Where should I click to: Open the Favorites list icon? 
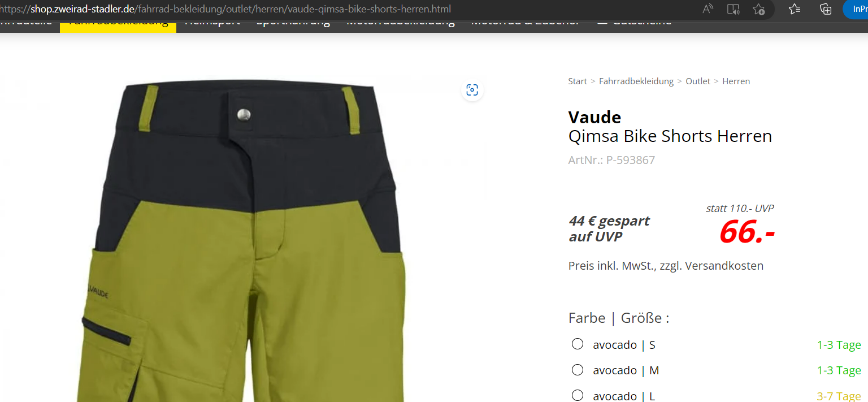click(795, 8)
